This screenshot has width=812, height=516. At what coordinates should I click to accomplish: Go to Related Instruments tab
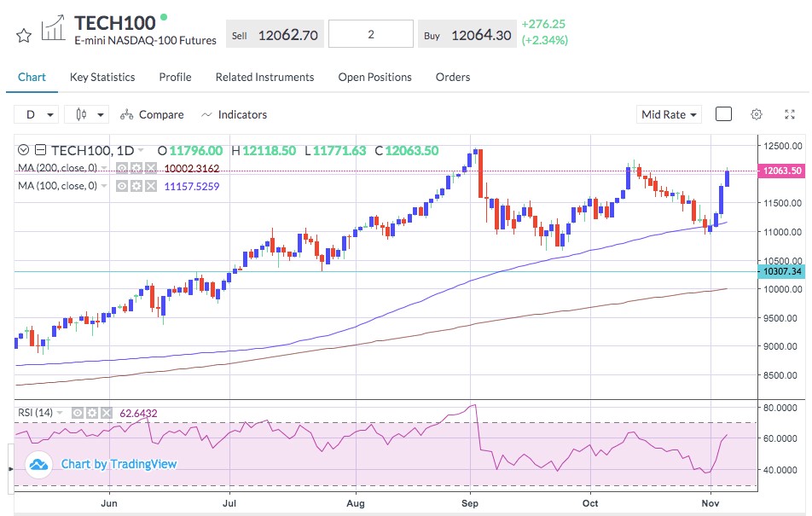(x=264, y=78)
